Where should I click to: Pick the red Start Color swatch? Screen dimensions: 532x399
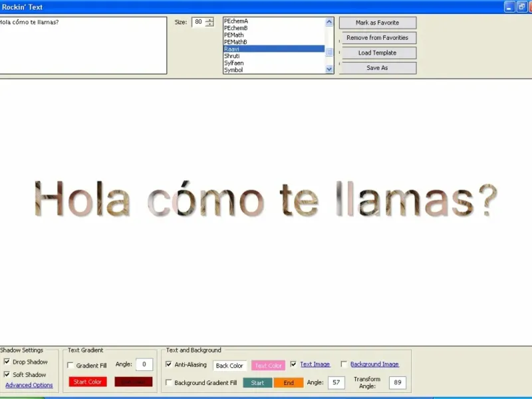[88, 382]
